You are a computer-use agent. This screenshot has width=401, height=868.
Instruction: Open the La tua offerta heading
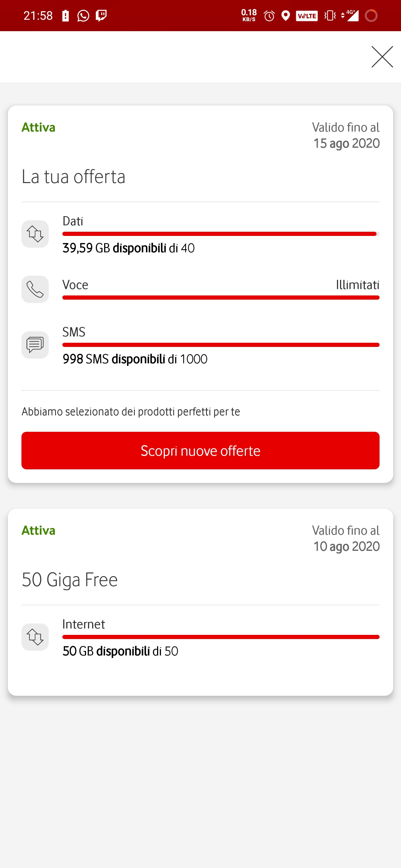click(x=74, y=177)
